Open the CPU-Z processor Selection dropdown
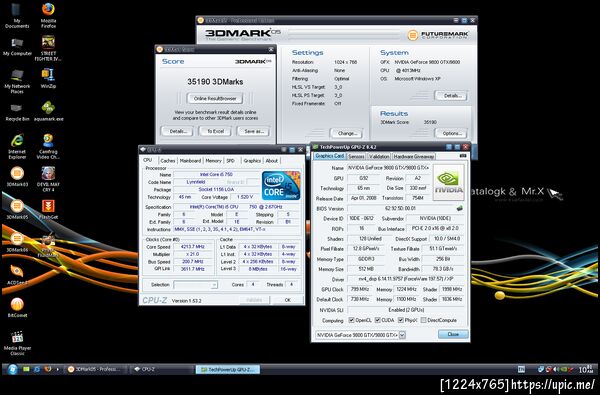The image size is (600, 395). (196, 285)
